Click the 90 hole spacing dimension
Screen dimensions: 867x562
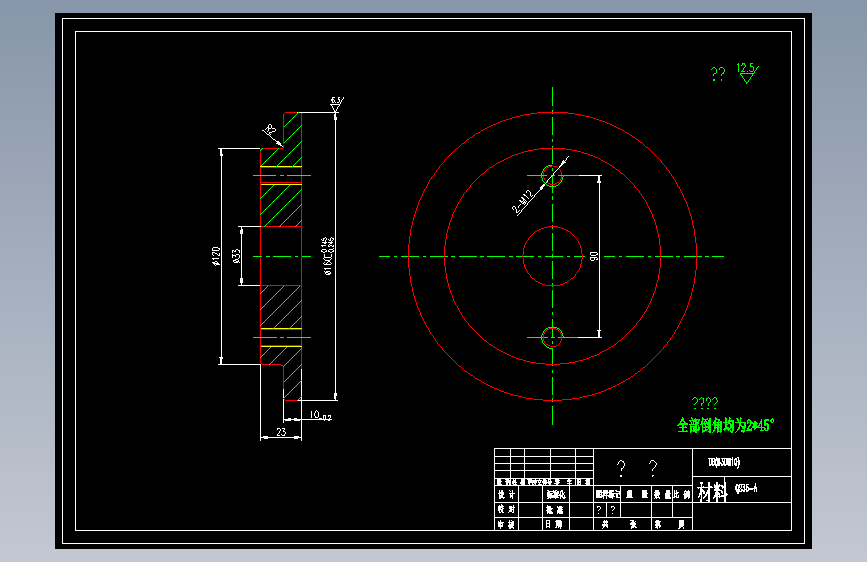594,256
